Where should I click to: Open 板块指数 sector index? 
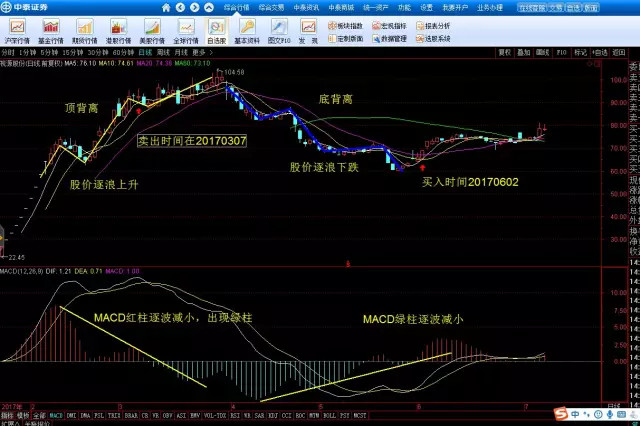click(345, 26)
